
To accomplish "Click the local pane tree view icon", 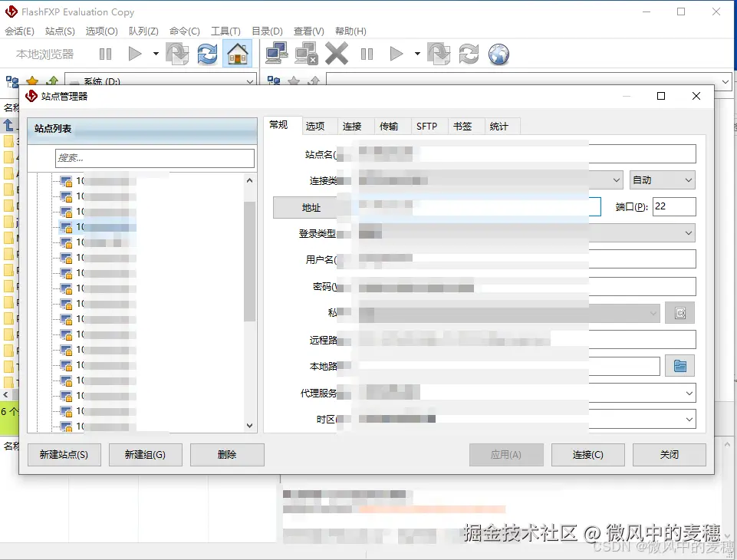I will click(12, 81).
